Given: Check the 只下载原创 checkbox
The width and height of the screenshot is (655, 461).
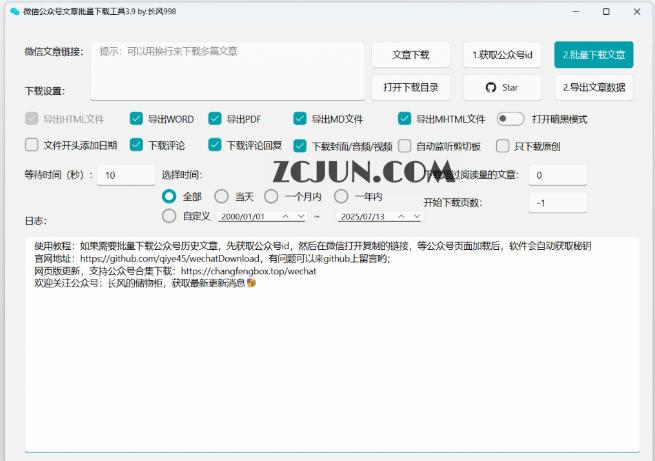Looking at the screenshot, I should (x=503, y=146).
